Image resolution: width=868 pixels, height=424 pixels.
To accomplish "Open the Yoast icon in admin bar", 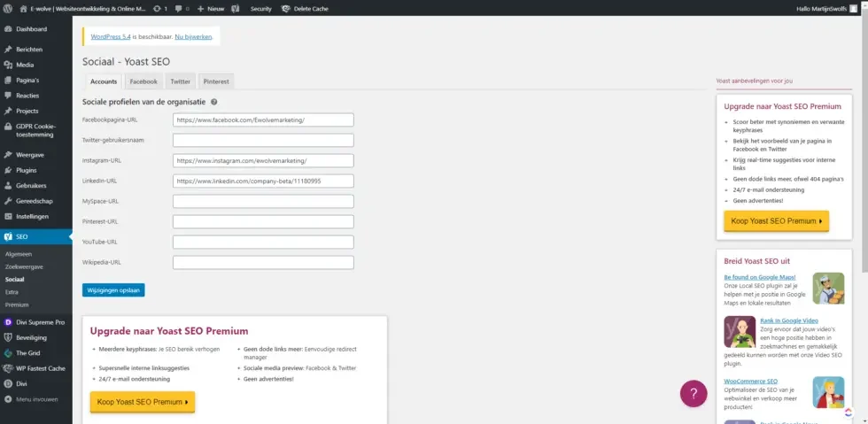I will [236, 9].
